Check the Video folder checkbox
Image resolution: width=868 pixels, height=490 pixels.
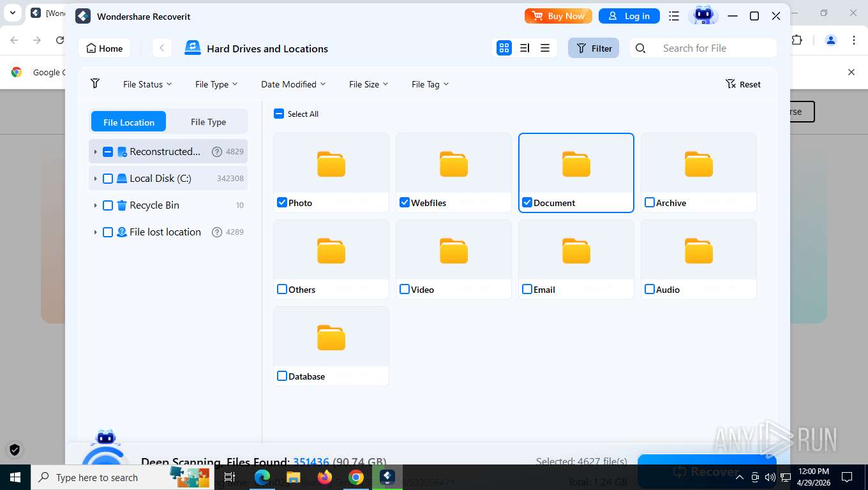[405, 289]
